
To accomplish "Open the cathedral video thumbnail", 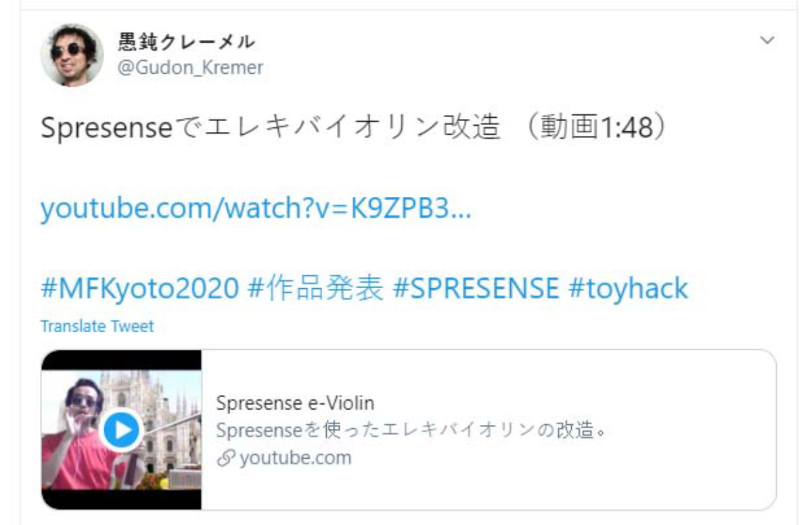I will [x=122, y=430].
